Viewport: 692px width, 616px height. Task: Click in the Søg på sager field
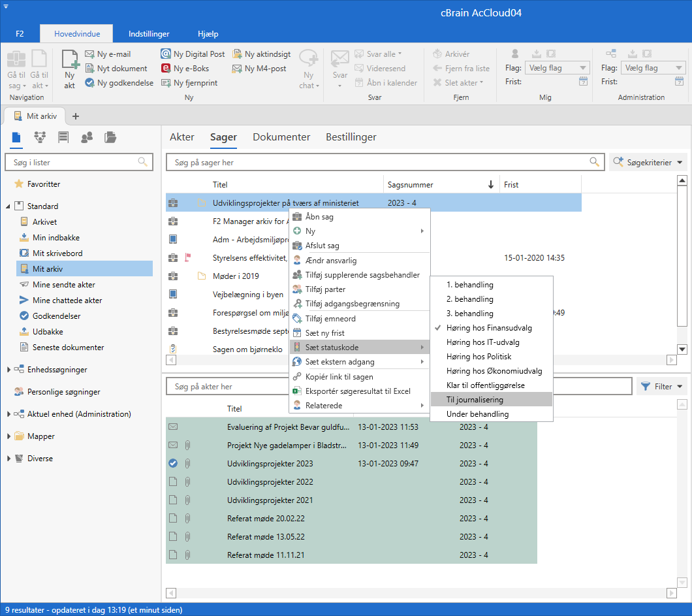(x=379, y=163)
